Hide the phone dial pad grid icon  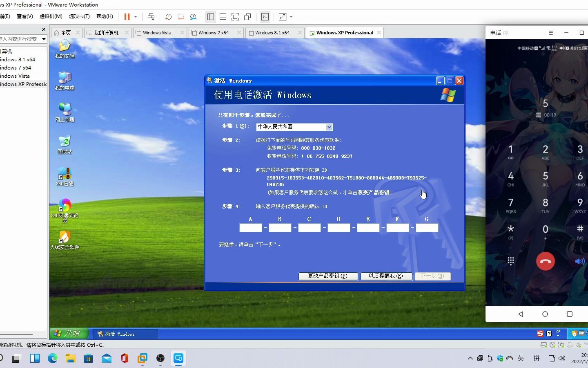(510, 261)
